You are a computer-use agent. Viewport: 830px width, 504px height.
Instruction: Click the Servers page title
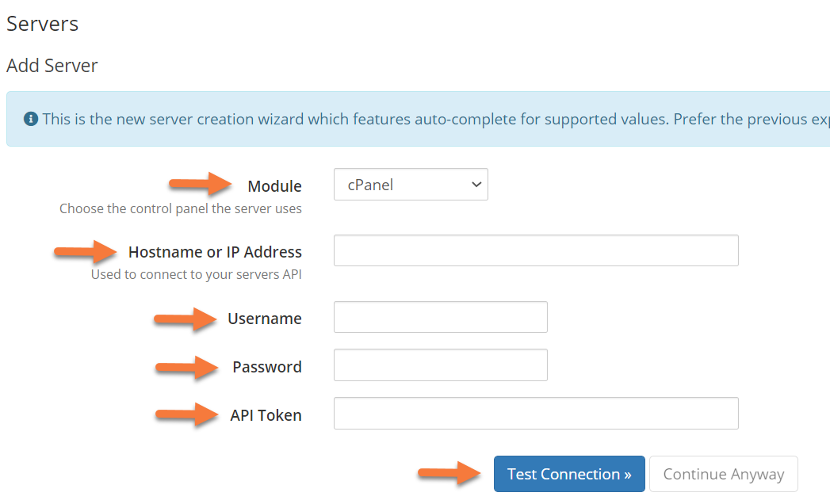pyautogui.click(x=43, y=24)
